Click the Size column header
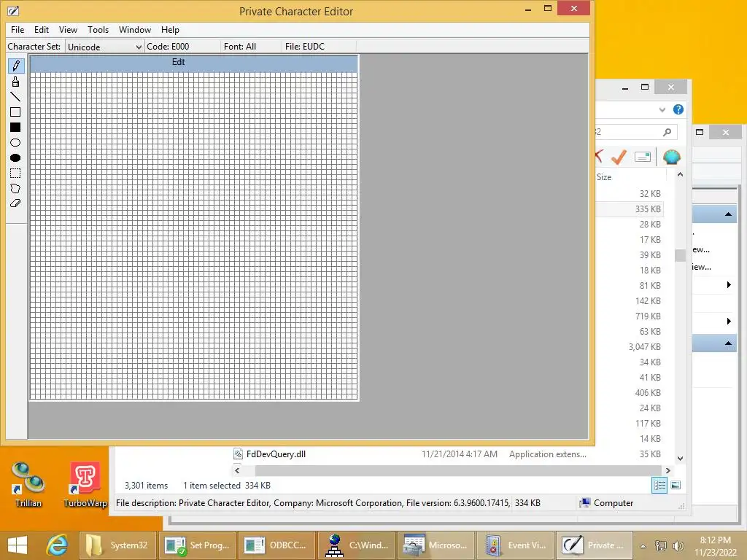Image resolution: width=747 pixels, height=560 pixels. point(603,177)
